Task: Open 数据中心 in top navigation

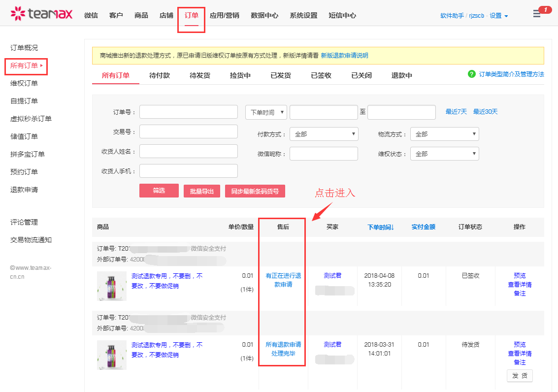Action: tap(264, 15)
